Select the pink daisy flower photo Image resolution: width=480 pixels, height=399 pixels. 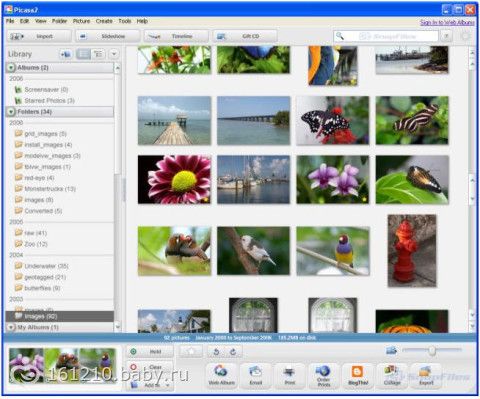pos(174,179)
